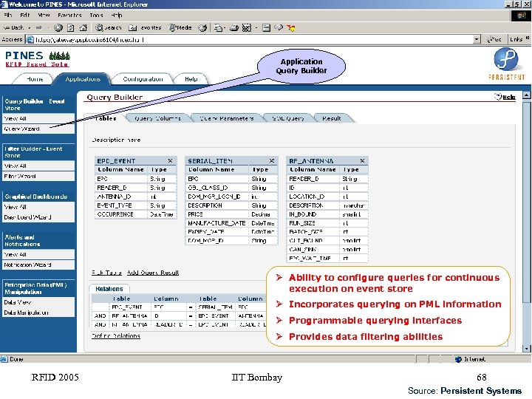Click the Add Query Result link
Screen dimensions: 532x399
153,273
